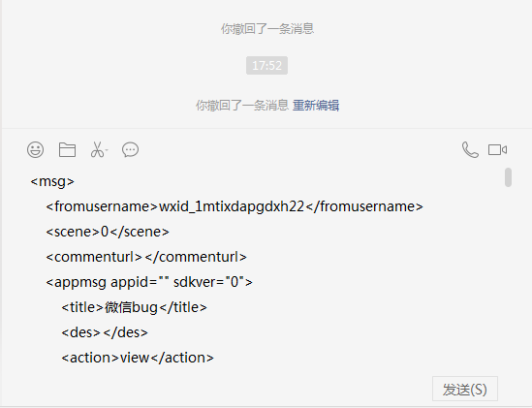
Task: Start a video call with camera icon
Action: pos(497,149)
